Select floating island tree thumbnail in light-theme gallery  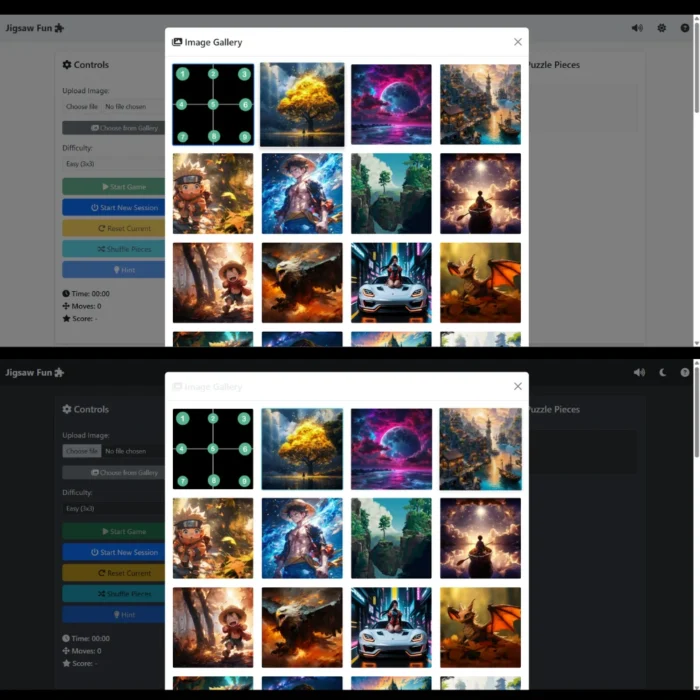(391, 194)
